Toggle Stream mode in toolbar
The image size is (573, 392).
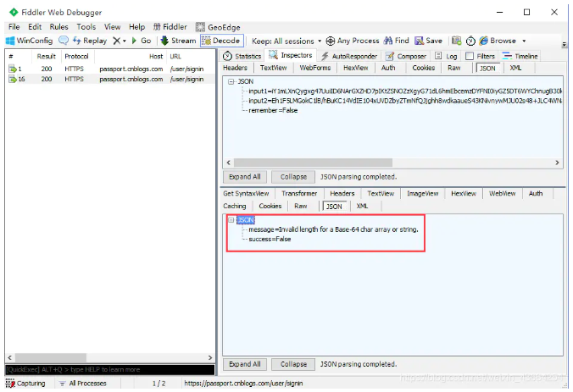(x=178, y=41)
